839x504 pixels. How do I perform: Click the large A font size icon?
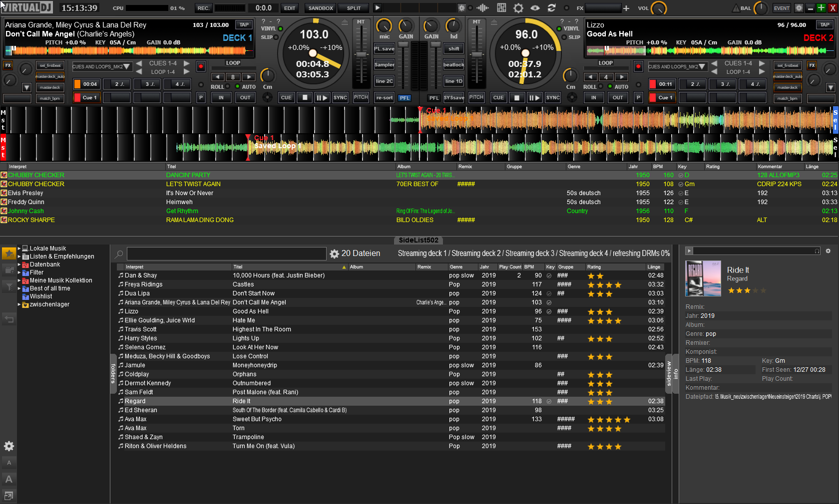pyautogui.click(x=9, y=479)
